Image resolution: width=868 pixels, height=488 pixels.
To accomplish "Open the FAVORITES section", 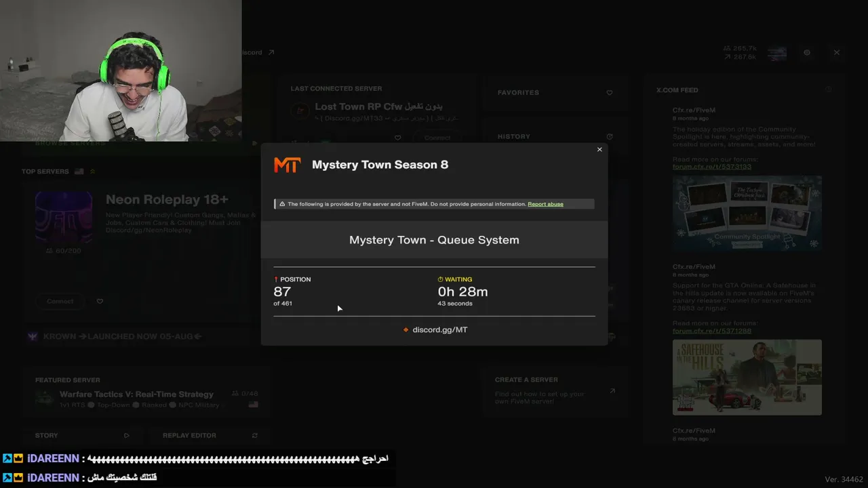I will [555, 93].
